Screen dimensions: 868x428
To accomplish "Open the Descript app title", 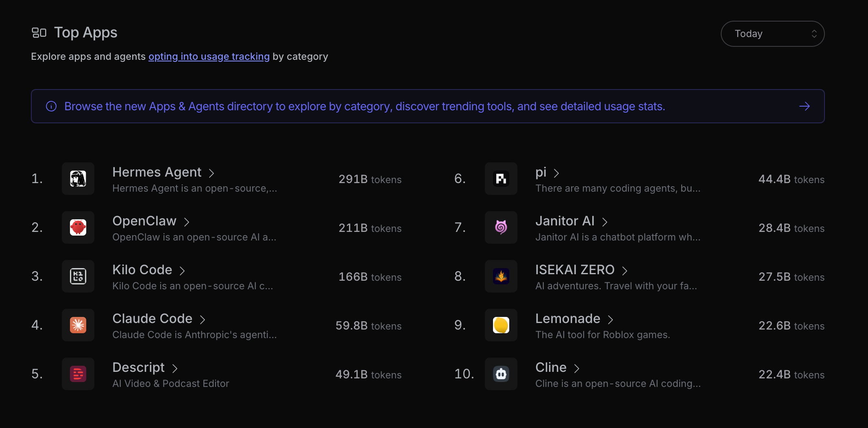I will point(139,367).
